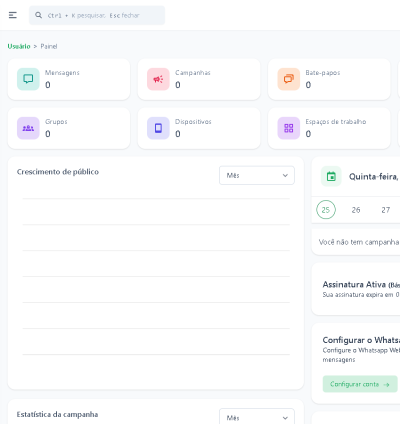The image size is (400, 424).
Task: Click the Crescimento de público heading
Action: click(58, 172)
